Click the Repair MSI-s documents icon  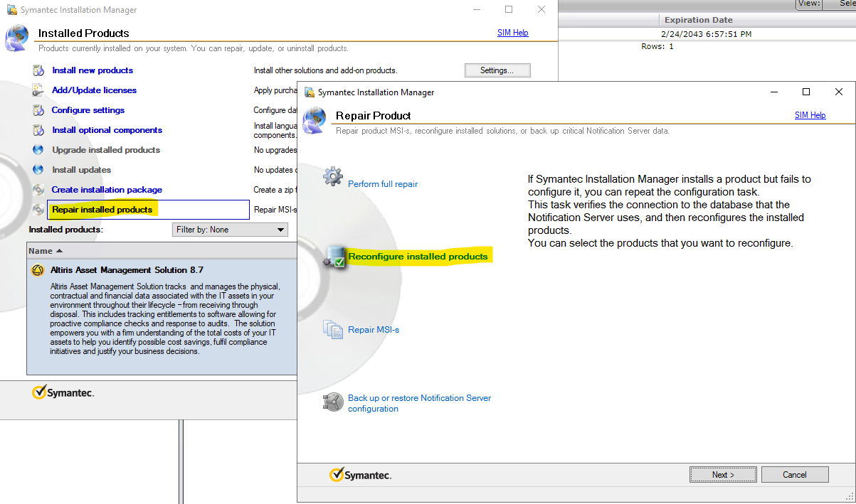[x=333, y=329]
